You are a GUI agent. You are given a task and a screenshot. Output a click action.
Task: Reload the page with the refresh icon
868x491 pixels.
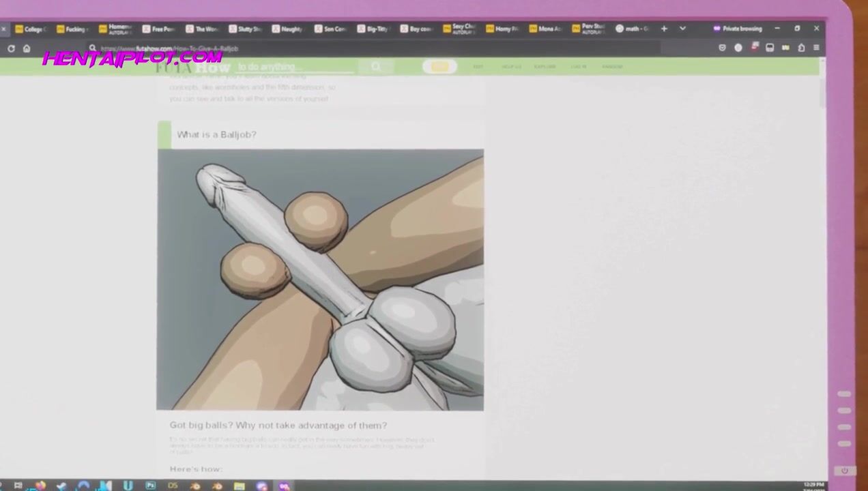[11, 48]
